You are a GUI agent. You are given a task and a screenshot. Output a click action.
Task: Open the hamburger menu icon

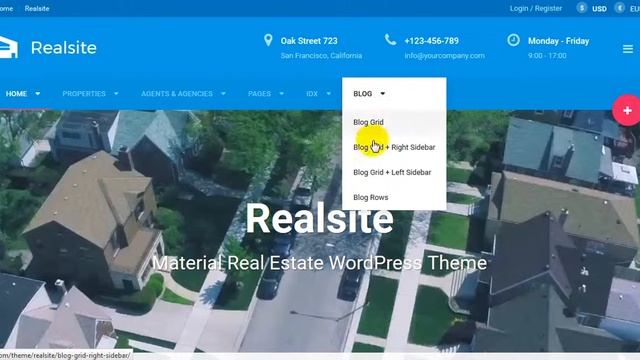tap(628, 49)
